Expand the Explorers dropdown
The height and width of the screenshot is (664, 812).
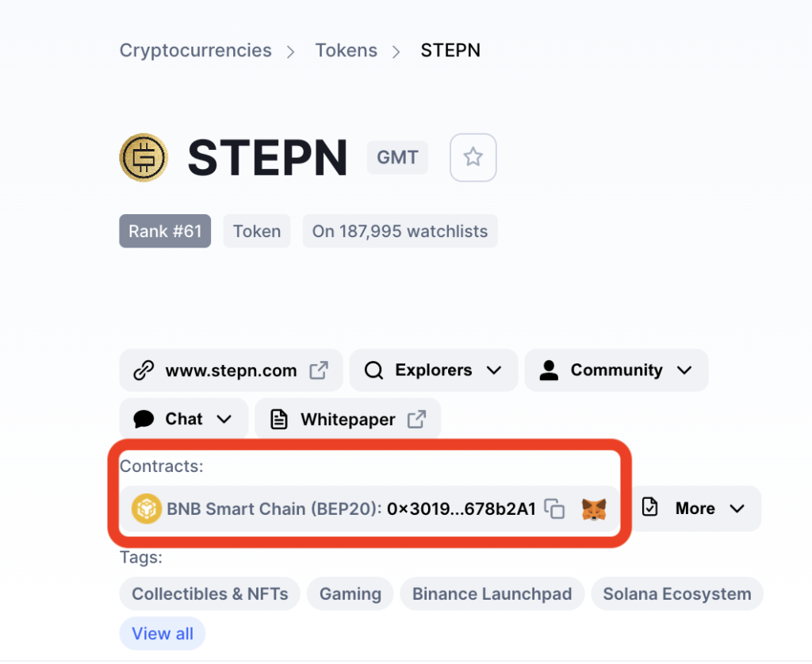click(434, 370)
